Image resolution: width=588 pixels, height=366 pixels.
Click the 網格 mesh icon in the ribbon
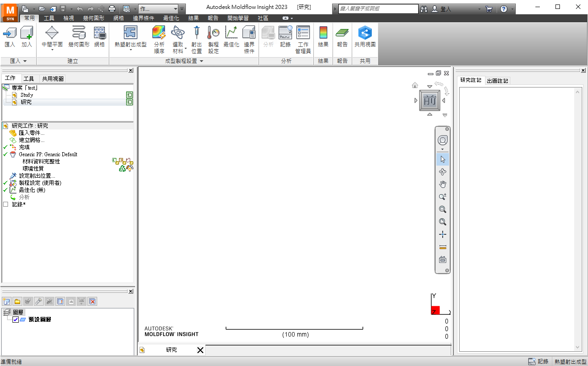[x=99, y=36]
